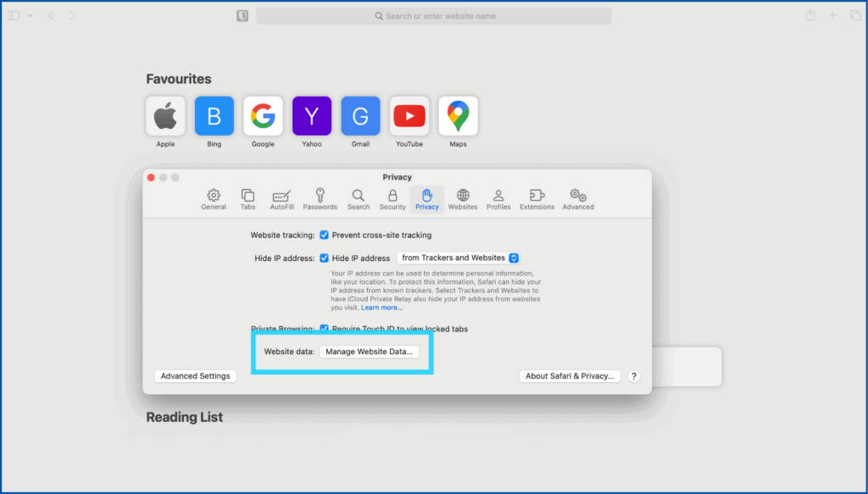Click the YouTube favourite icon
The height and width of the screenshot is (494, 868).
tap(409, 116)
